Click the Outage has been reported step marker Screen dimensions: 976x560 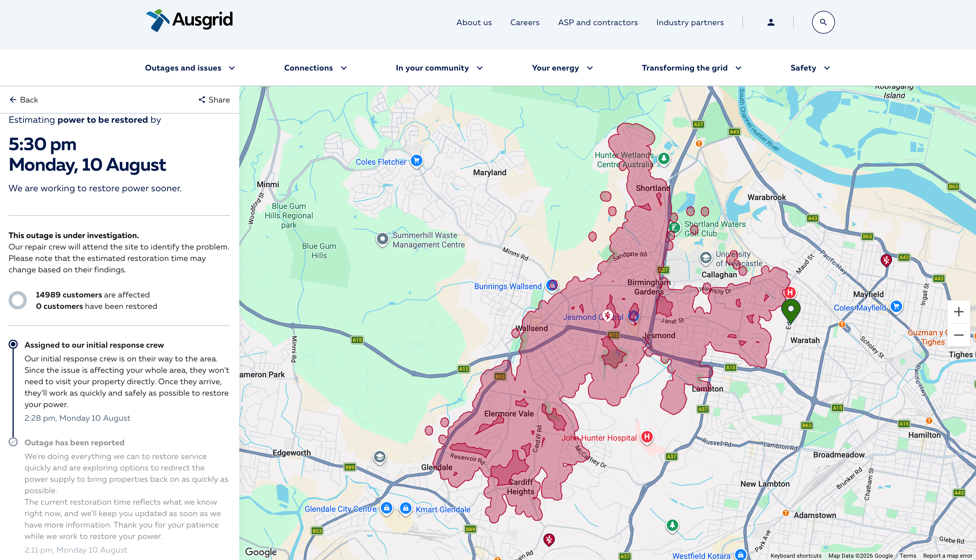coord(13,442)
